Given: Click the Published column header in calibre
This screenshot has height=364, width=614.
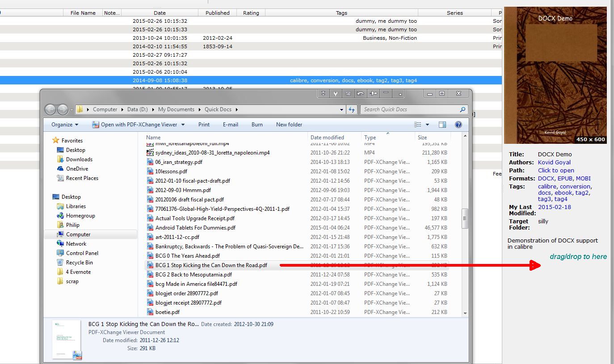Looking at the screenshot, I should click(x=218, y=13).
